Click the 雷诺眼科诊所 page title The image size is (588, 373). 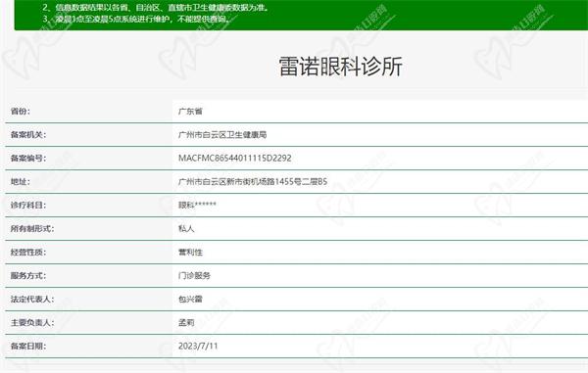pyautogui.click(x=340, y=67)
